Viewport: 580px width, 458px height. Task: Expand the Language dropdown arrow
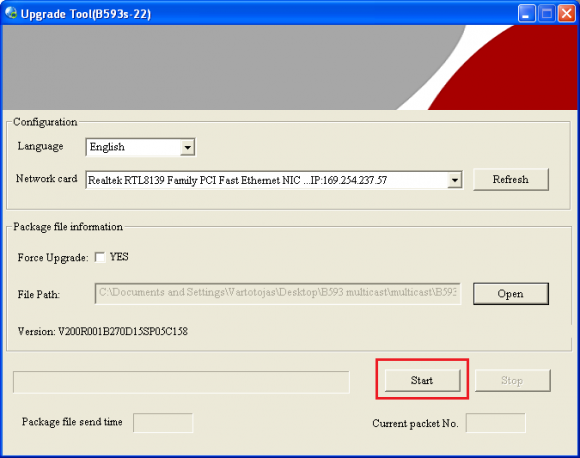[188, 148]
